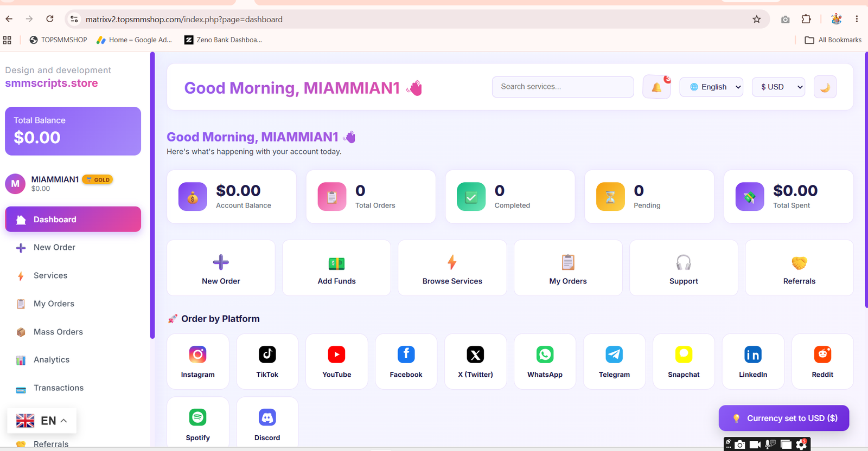Image resolution: width=868 pixels, height=451 pixels.
Task: Open the My Orders quick action card
Action: [x=568, y=268]
